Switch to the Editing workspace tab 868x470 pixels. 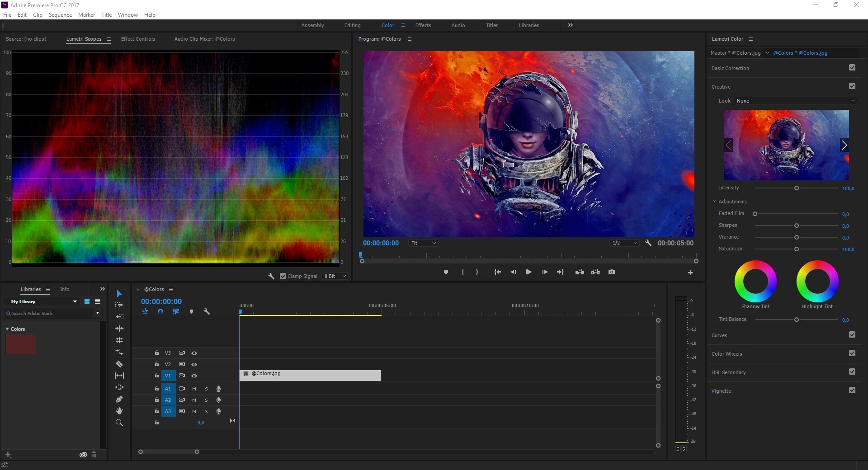(x=352, y=25)
